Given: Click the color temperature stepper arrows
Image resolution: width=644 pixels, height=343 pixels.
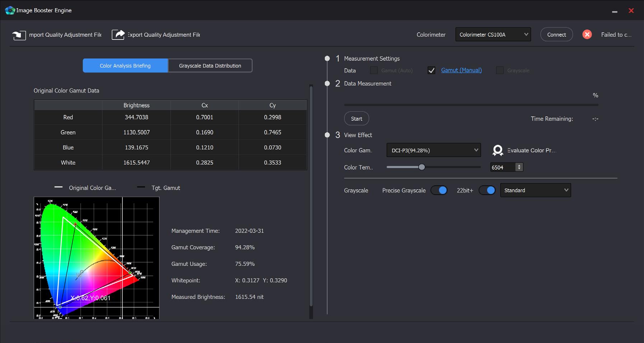Looking at the screenshot, I should (519, 167).
